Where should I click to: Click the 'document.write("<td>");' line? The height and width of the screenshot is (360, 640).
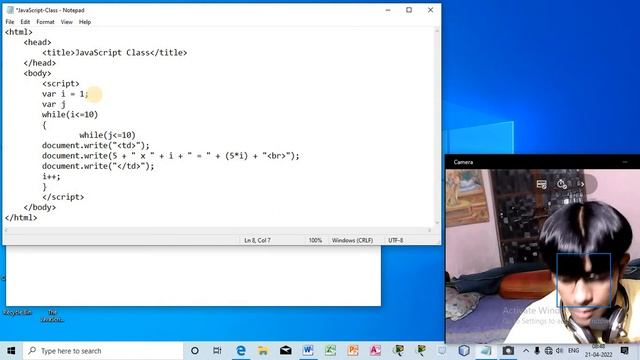click(x=96, y=145)
